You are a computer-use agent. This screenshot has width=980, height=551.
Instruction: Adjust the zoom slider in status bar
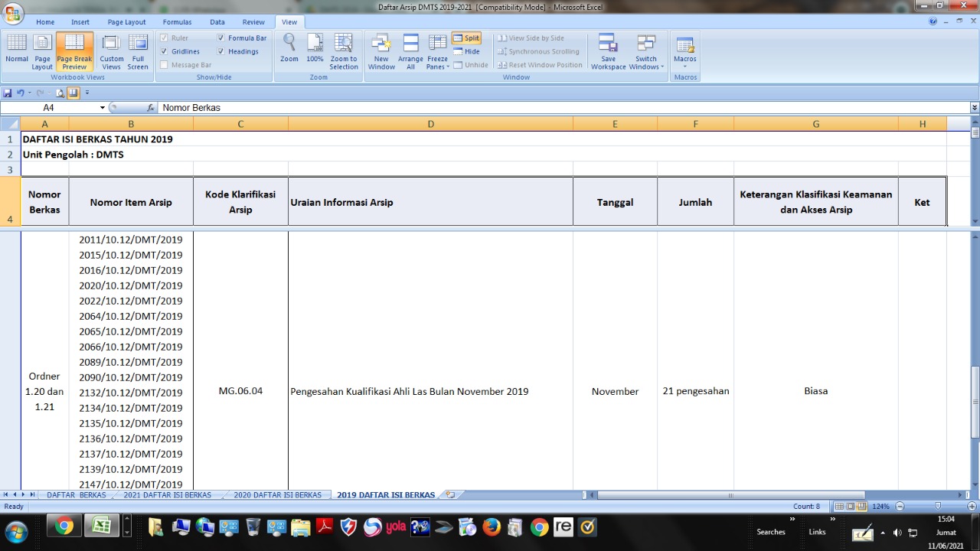[938, 507]
